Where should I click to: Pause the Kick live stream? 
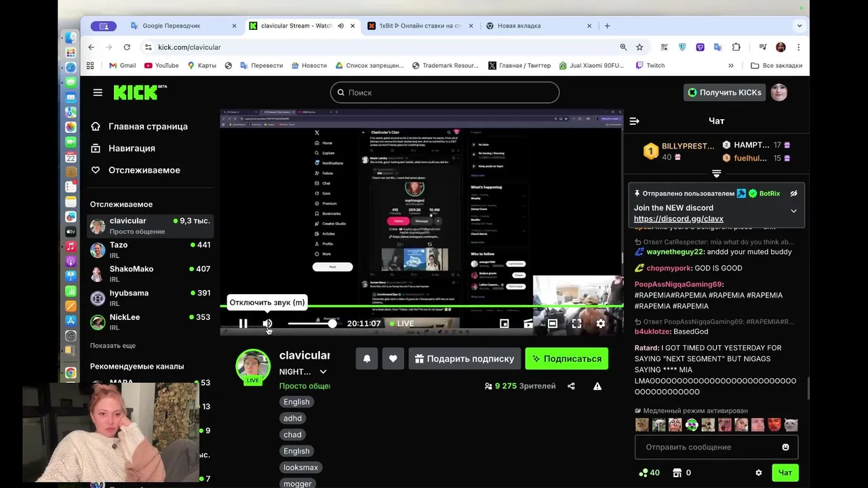coord(243,323)
